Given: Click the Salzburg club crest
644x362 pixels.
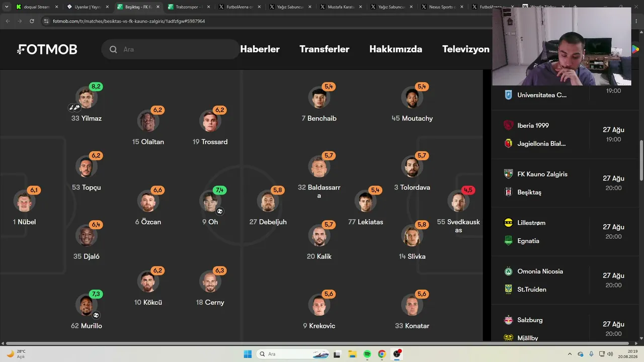Looking at the screenshot, I should [x=508, y=320].
